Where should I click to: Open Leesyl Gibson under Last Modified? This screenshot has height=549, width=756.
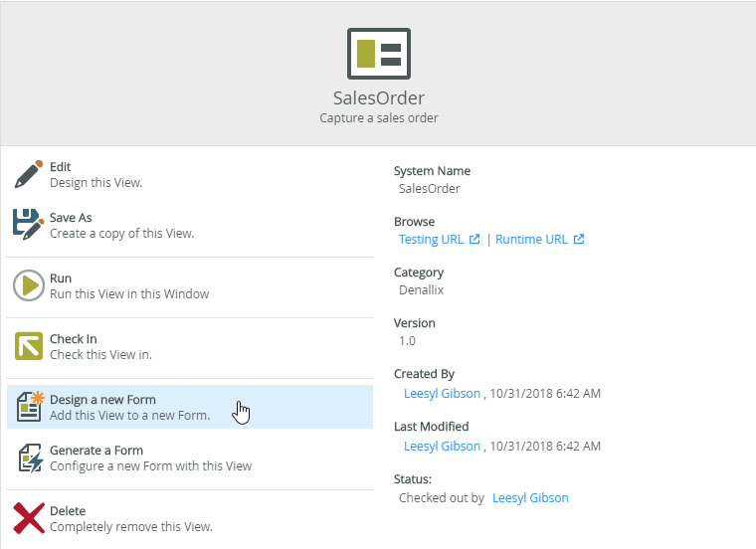click(x=442, y=447)
